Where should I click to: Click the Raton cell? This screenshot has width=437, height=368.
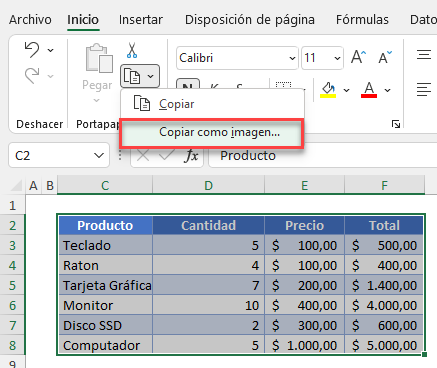[105, 265]
